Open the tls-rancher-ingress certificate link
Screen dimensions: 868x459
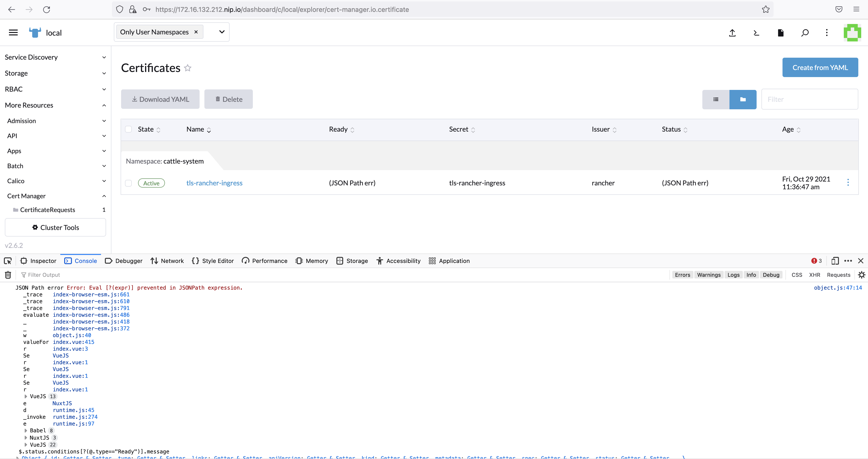click(214, 183)
